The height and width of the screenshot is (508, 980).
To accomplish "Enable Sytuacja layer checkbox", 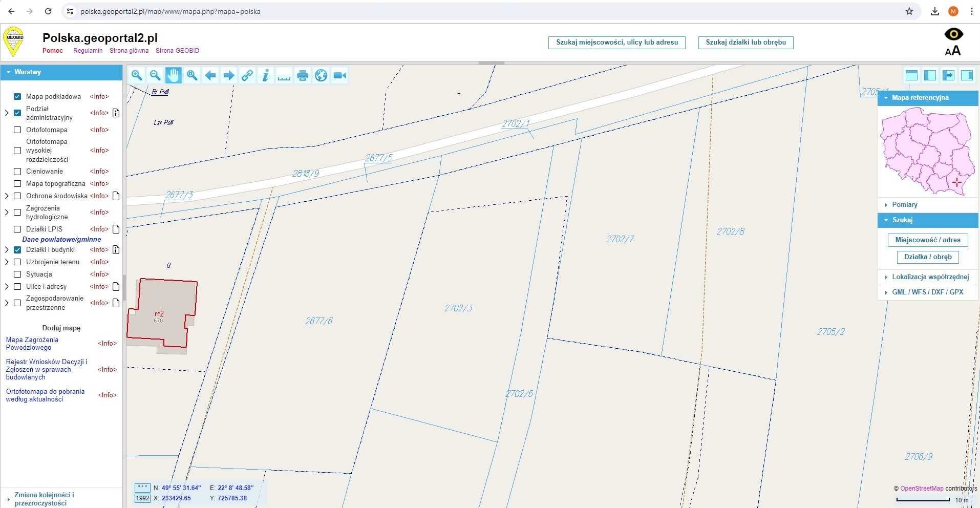I will coord(17,274).
